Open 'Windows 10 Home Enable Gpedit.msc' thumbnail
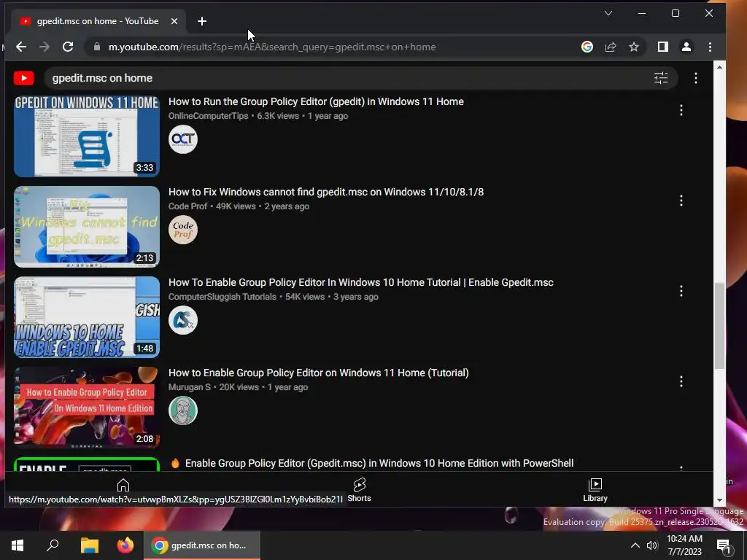 [87, 317]
